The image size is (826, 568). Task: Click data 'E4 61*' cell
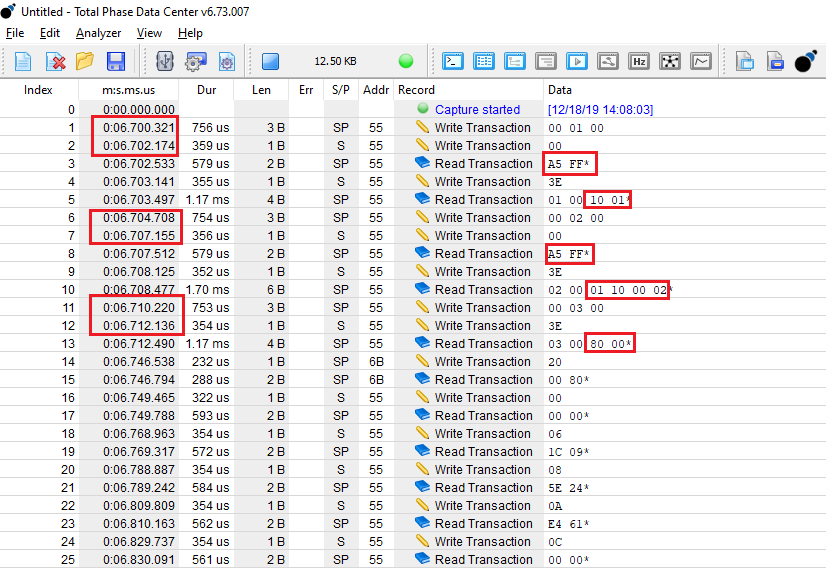point(568,524)
